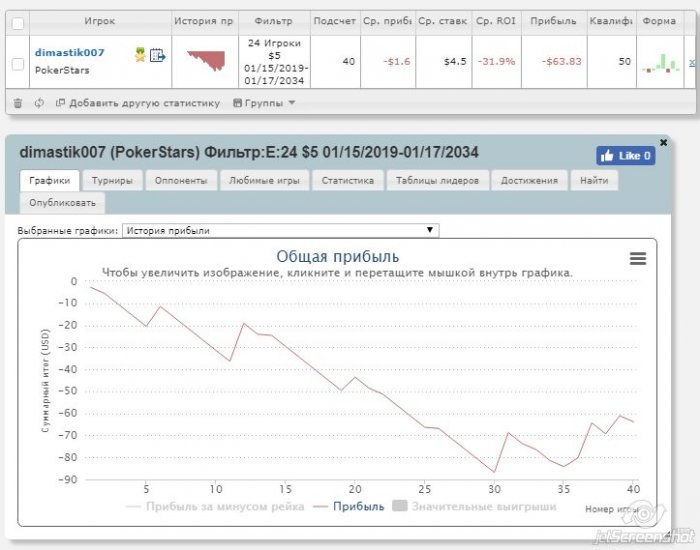Viewport: 700px width, 550px height.
Task: Open the chart hamburger menu icon
Action: click(x=638, y=258)
